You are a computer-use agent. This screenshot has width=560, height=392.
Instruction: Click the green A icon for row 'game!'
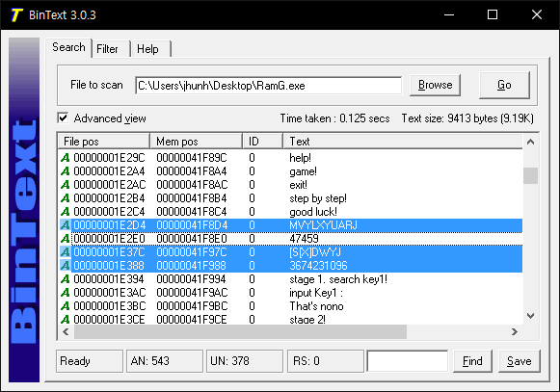tap(65, 171)
